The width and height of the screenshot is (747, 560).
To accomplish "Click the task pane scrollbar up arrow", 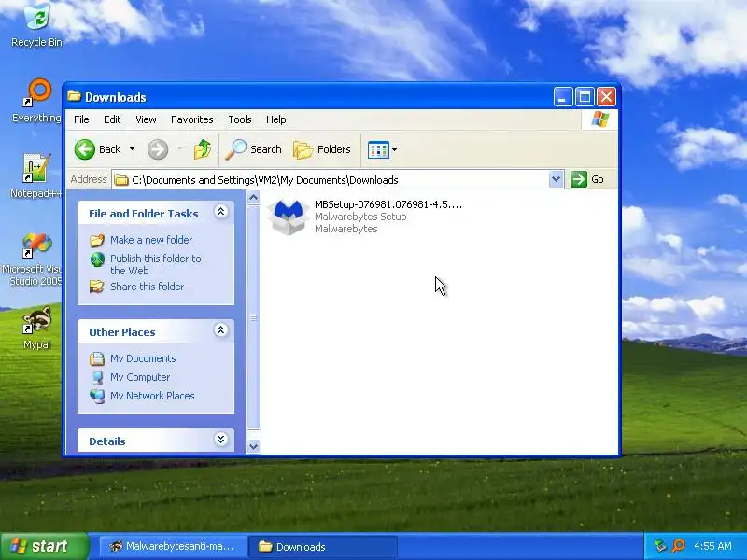I will coord(253,197).
